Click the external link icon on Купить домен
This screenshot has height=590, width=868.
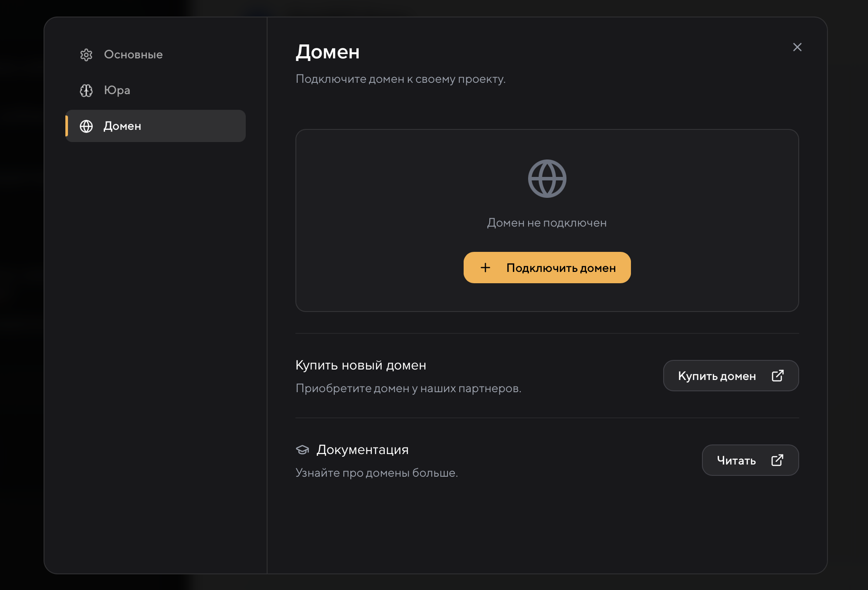coord(777,376)
